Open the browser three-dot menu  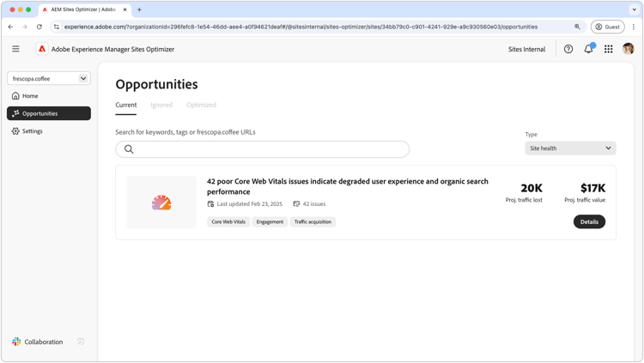click(x=634, y=27)
